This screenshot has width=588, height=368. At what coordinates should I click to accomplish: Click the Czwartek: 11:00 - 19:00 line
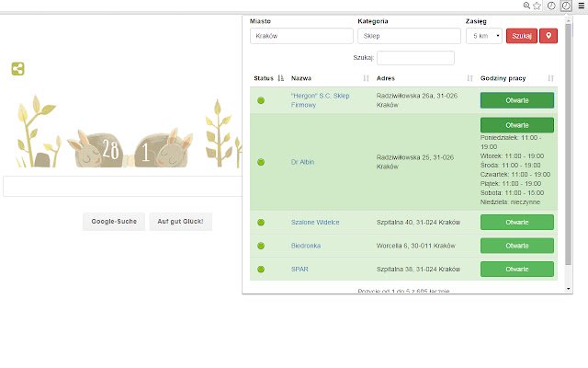[515, 174]
